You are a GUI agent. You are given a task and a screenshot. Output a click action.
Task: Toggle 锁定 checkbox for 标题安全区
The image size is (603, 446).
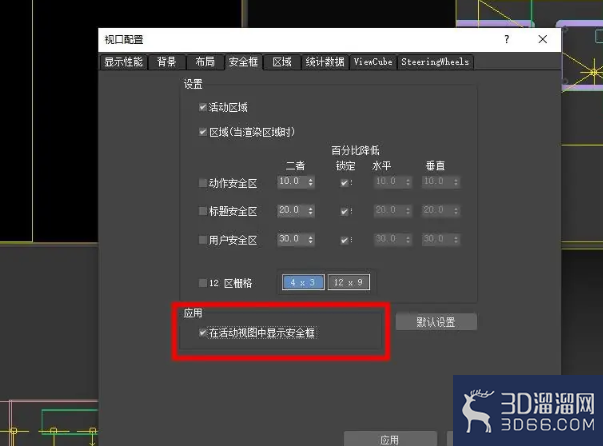pyautogui.click(x=344, y=211)
